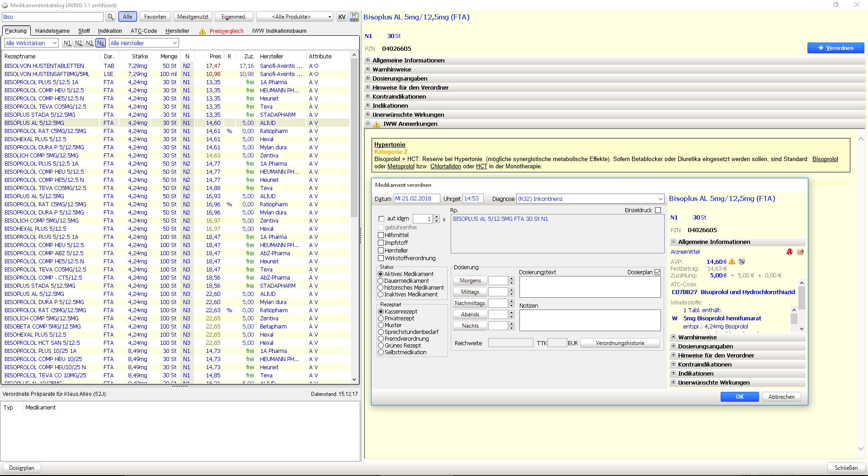Open the Indikation tab
This screenshot has height=476, width=868.
pos(110,31)
